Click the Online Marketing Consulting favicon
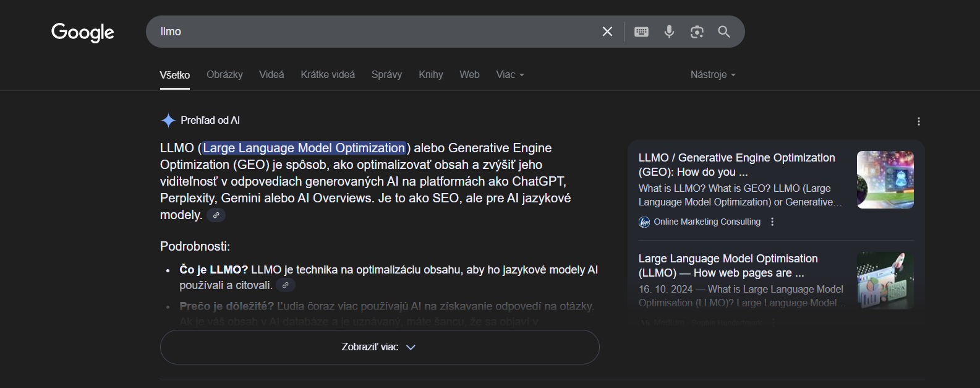 tap(644, 222)
